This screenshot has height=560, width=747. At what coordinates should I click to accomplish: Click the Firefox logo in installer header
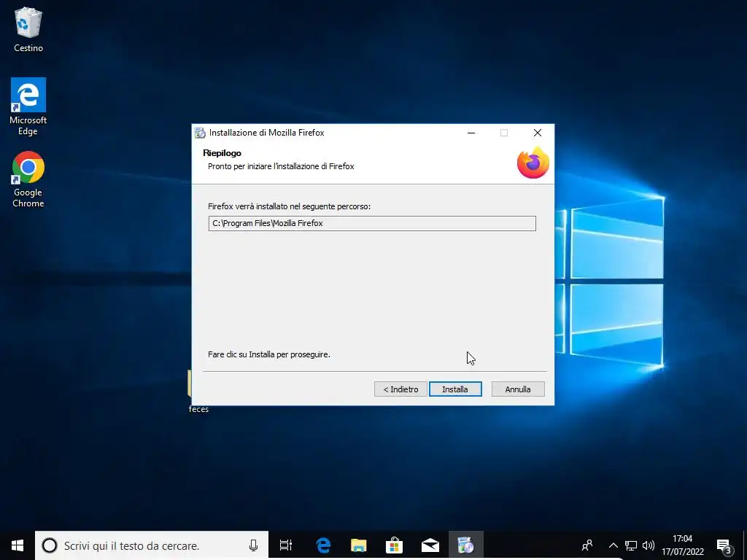coord(533,163)
